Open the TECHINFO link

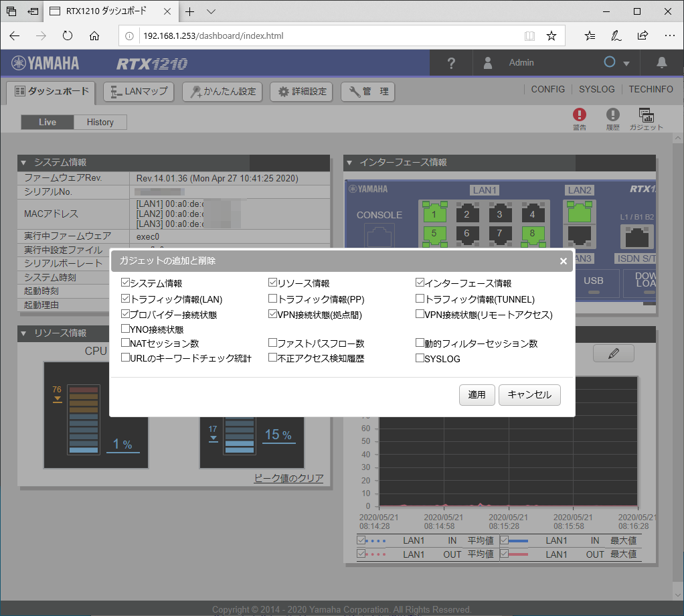click(651, 89)
